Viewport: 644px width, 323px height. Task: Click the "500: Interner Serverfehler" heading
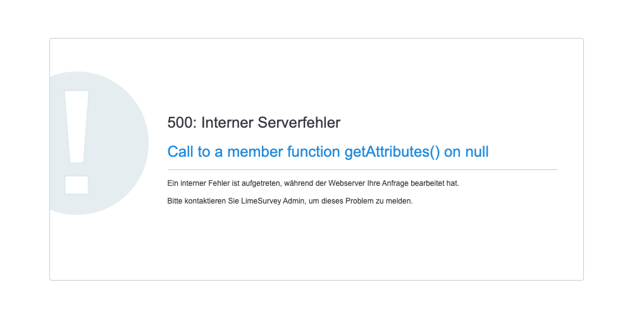[254, 123]
